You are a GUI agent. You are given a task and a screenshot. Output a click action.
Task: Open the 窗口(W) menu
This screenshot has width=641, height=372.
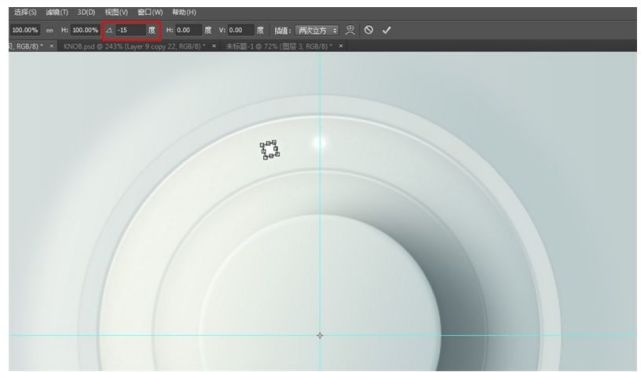[150, 12]
